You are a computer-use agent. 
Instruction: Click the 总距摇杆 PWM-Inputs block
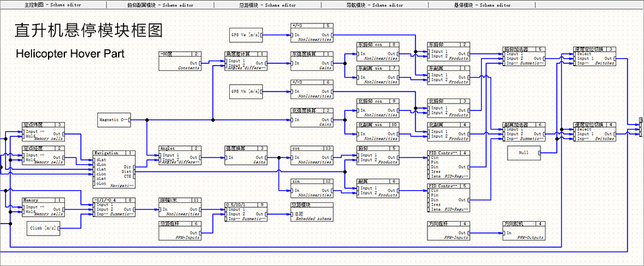coord(180,230)
